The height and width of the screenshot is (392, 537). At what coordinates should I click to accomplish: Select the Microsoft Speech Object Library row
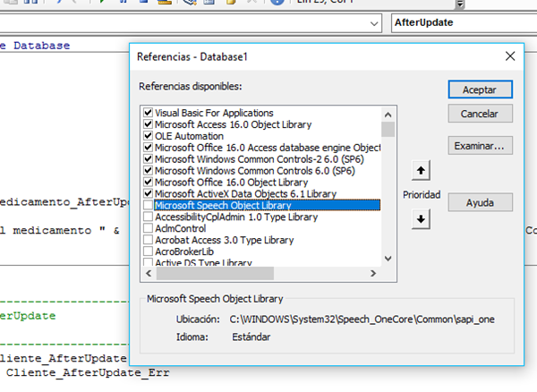tap(267, 205)
